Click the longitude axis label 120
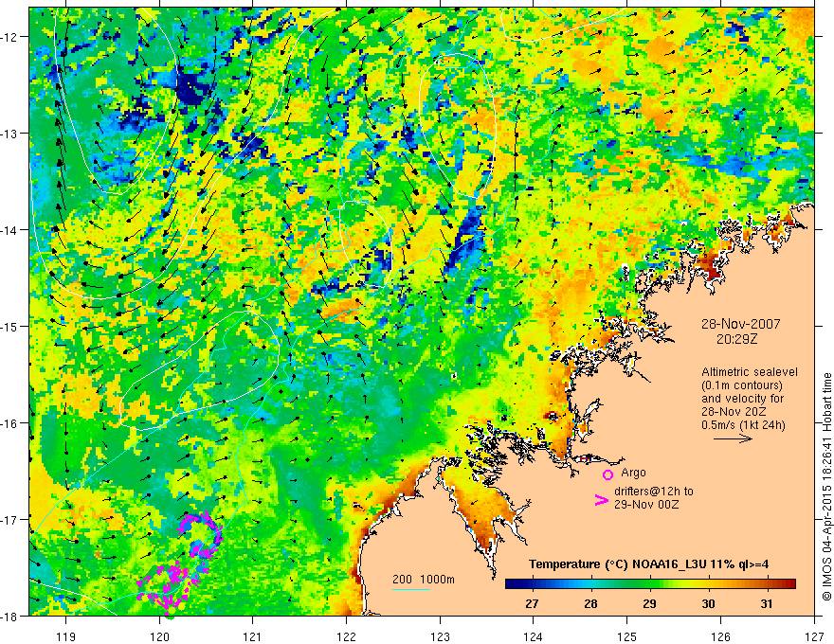 tap(159, 636)
